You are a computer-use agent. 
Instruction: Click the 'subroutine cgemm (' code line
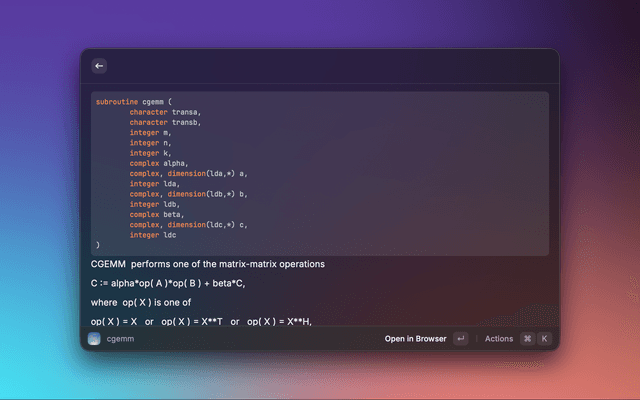134,101
